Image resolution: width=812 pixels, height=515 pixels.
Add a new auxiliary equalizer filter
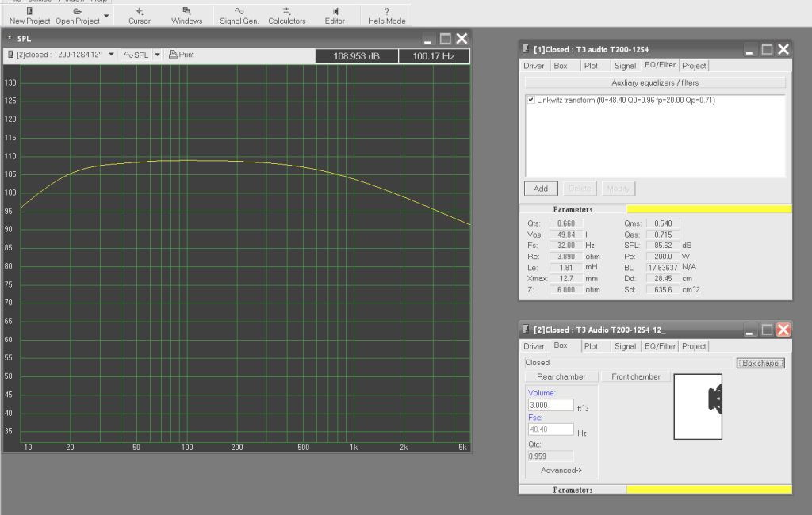tap(541, 189)
